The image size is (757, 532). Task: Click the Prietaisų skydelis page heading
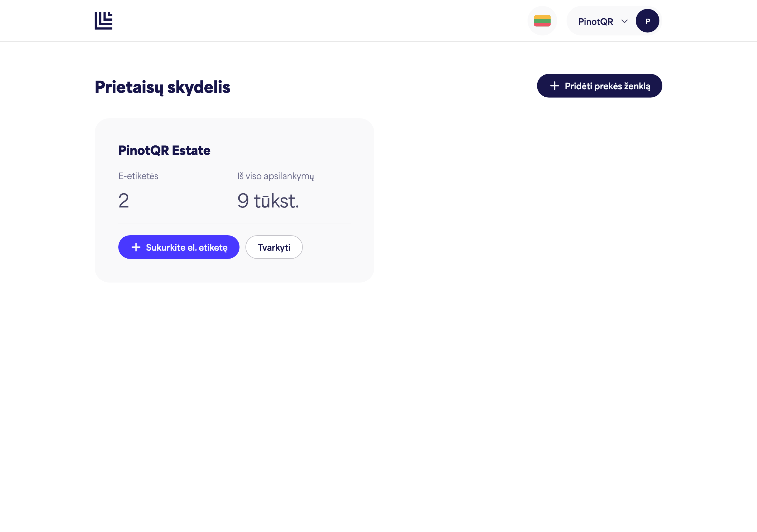pyautogui.click(x=162, y=87)
